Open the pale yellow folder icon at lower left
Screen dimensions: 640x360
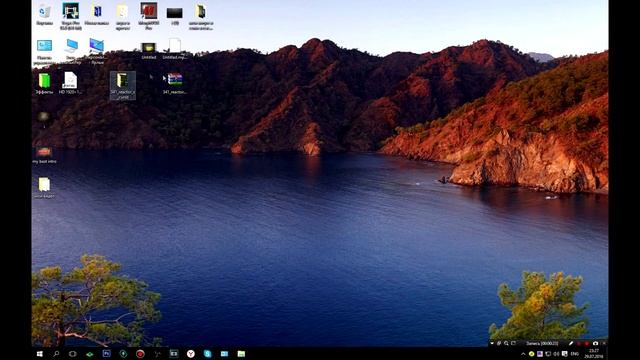44,188
